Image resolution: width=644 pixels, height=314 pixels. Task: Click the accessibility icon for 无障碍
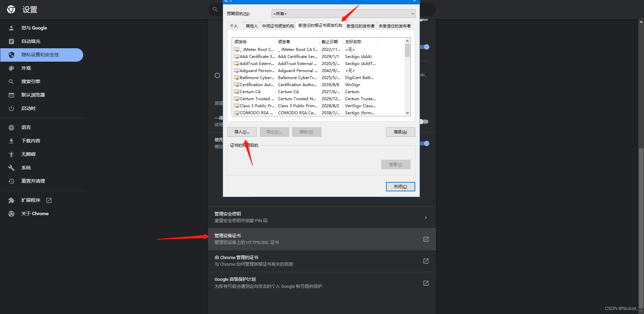pyautogui.click(x=11, y=154)
